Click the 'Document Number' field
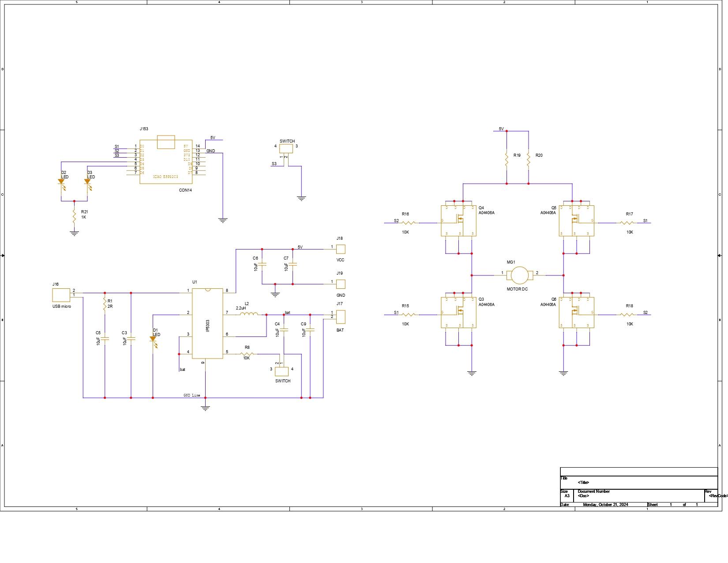The height and width of the screenshot is (563, 728). pyautogui.click(x=594, y=491)
